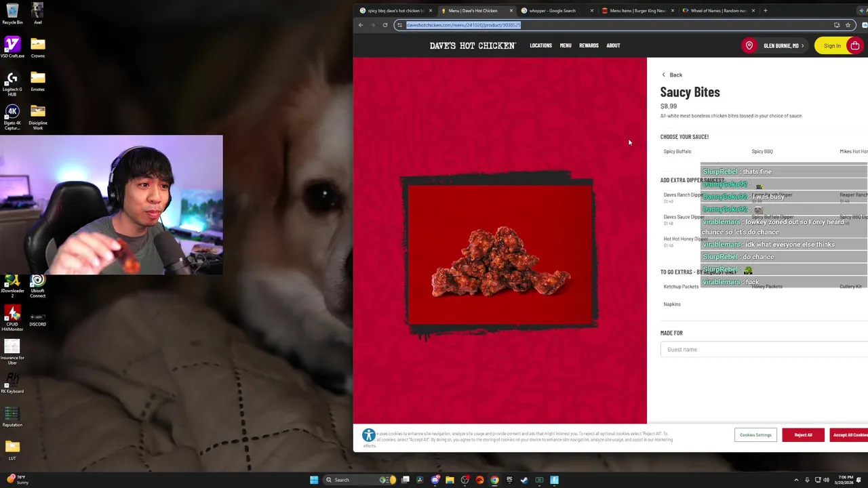Select Spicy Buffalo sauce option
Screen dimensions: 868x488
677,151
